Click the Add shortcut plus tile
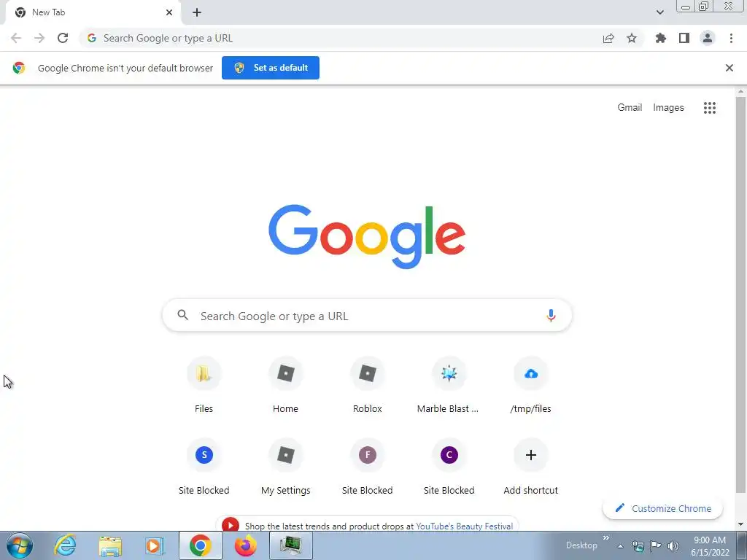 click(531, 467)
